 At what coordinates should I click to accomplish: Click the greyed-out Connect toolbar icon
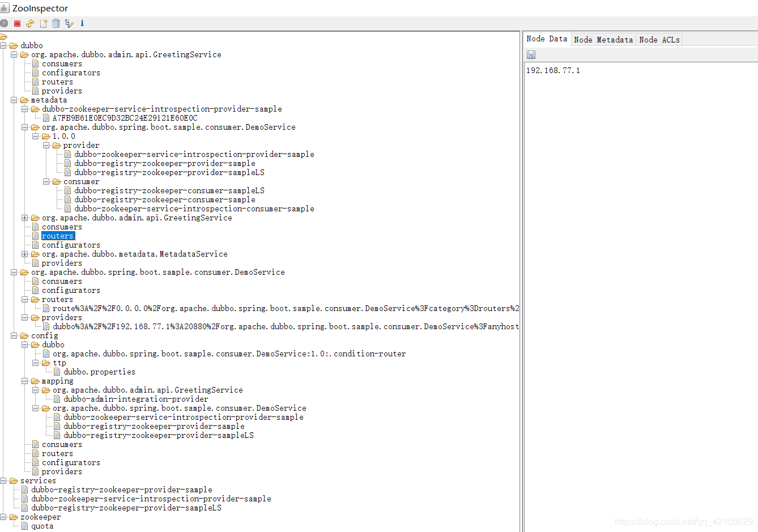[x=4, y=23]
